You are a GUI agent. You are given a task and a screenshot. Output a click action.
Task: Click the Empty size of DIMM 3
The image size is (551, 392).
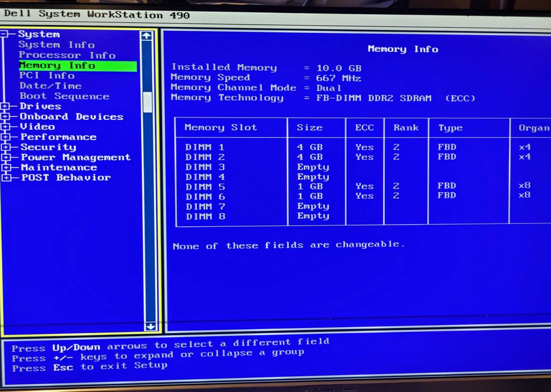[313, 167]
